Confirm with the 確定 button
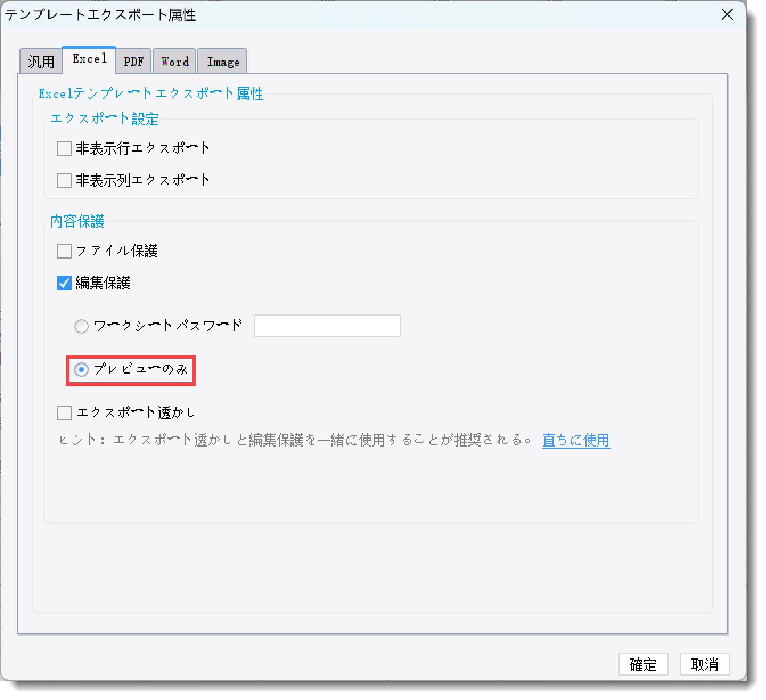 tap(643, 664)
